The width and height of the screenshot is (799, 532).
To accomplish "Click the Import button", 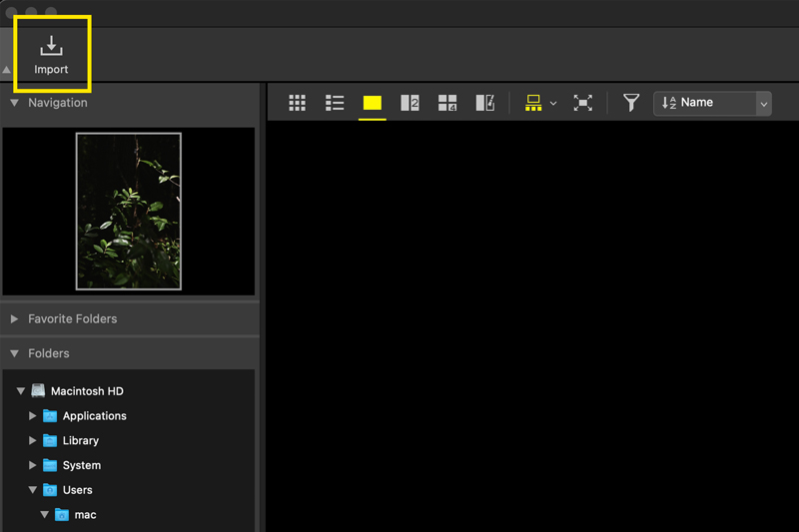I will [x=51, y=55].
